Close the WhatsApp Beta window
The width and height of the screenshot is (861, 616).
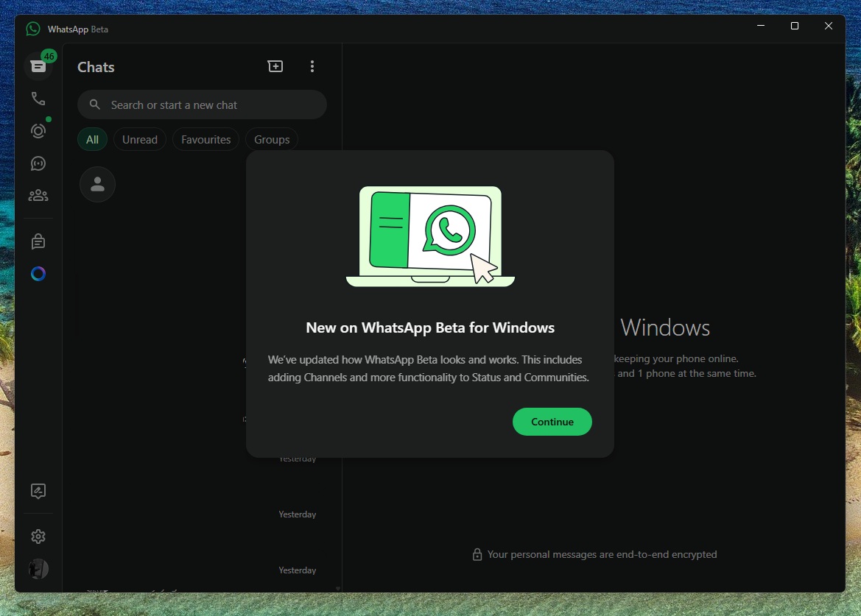tap(828, 26)
